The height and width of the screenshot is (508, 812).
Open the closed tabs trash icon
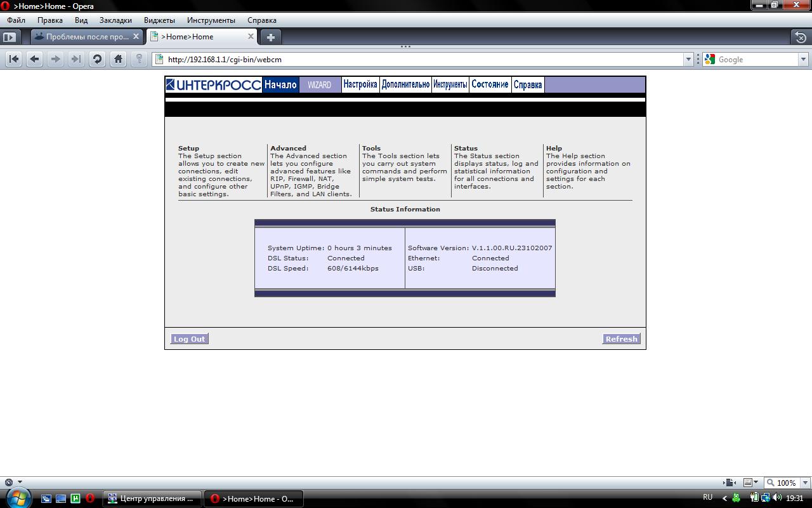click(x=800, y=37)
